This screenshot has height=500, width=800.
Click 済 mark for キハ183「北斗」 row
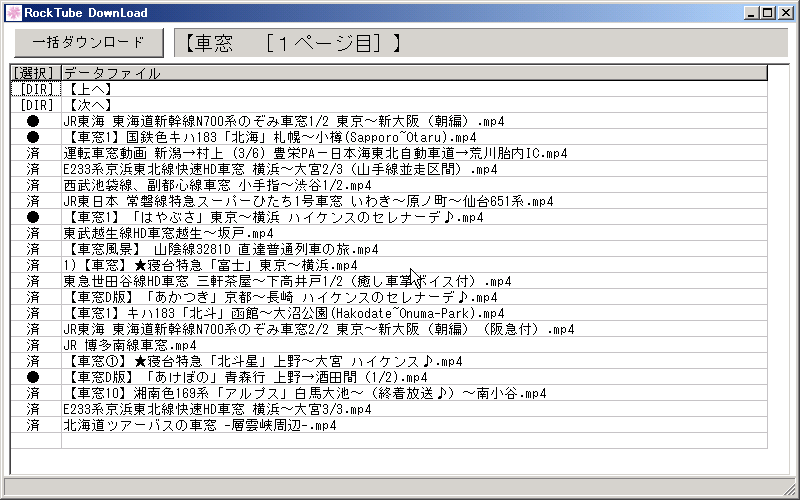point(33,313)
